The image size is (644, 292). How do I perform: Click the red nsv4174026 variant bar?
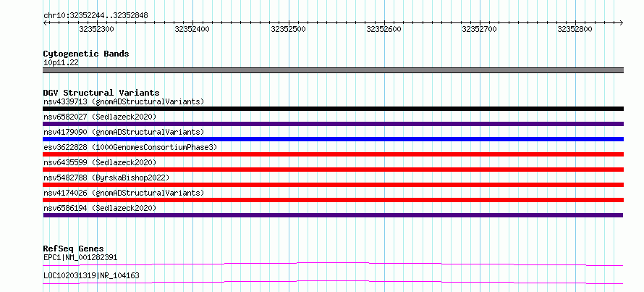(333, 200)
